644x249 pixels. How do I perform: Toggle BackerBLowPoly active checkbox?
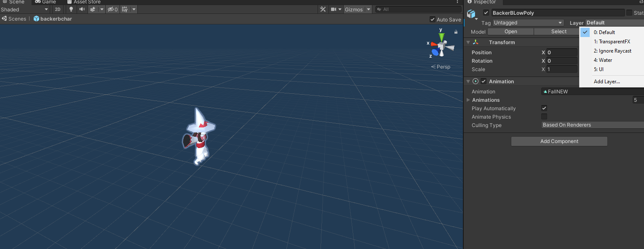pos(486,13)
